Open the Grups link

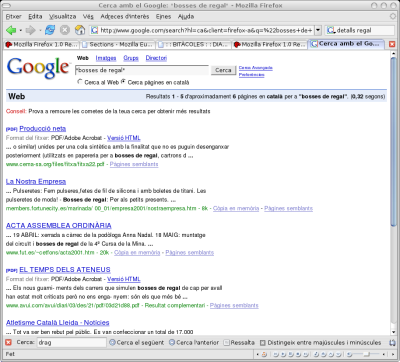131,58
